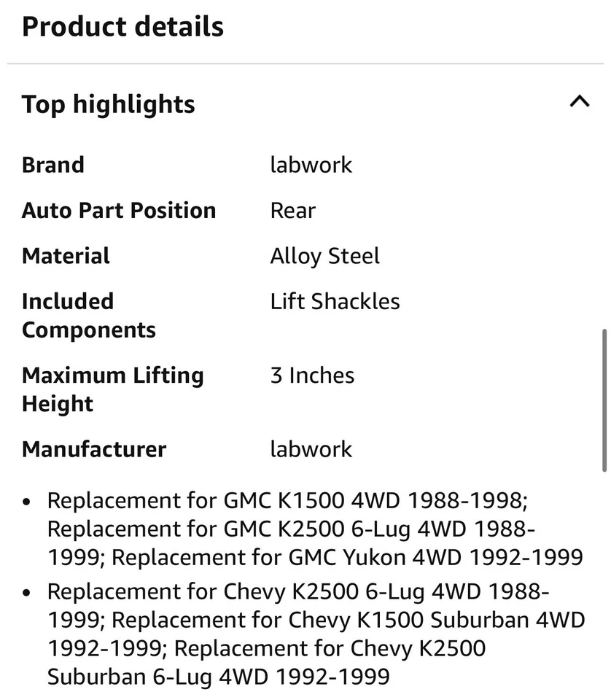
Task: Tap the Alloy Steel material value
Action: click(x=324, y=256)
